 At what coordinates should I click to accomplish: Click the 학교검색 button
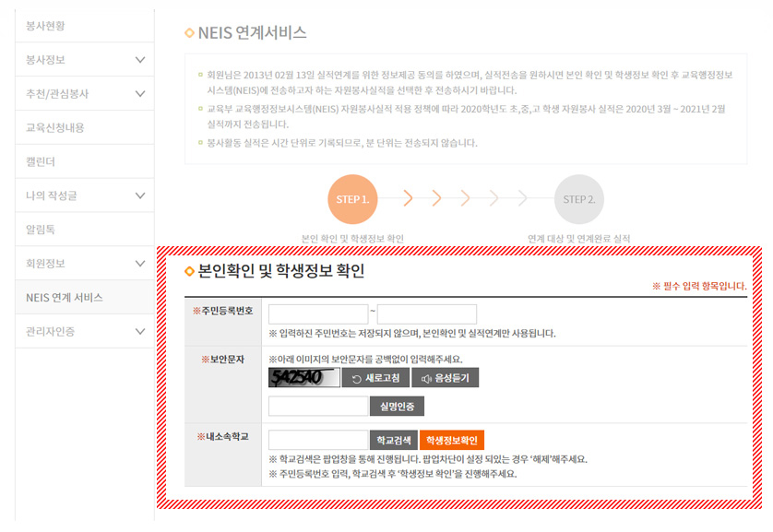394,440
